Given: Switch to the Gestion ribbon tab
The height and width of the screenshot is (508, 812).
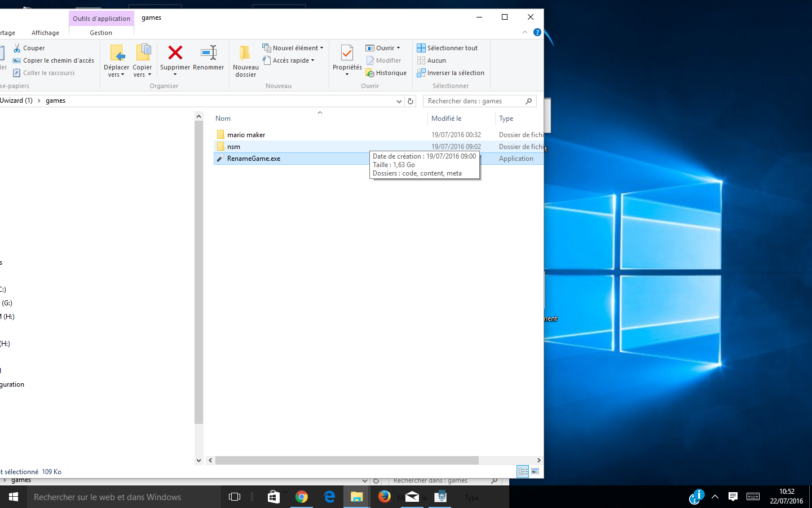Looking at the screenshot, I should tap(101, 33).
